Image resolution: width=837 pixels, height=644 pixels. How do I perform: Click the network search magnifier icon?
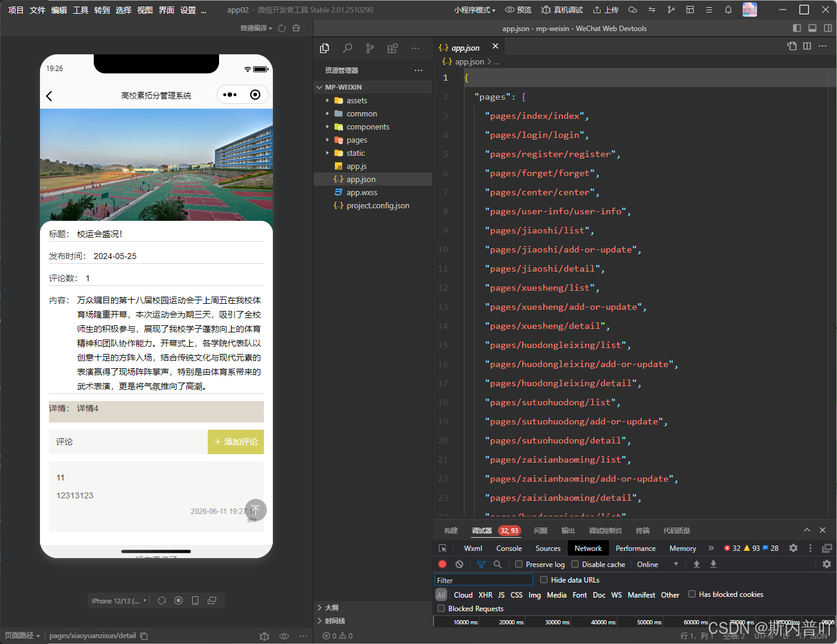click(x=497, y=564)
